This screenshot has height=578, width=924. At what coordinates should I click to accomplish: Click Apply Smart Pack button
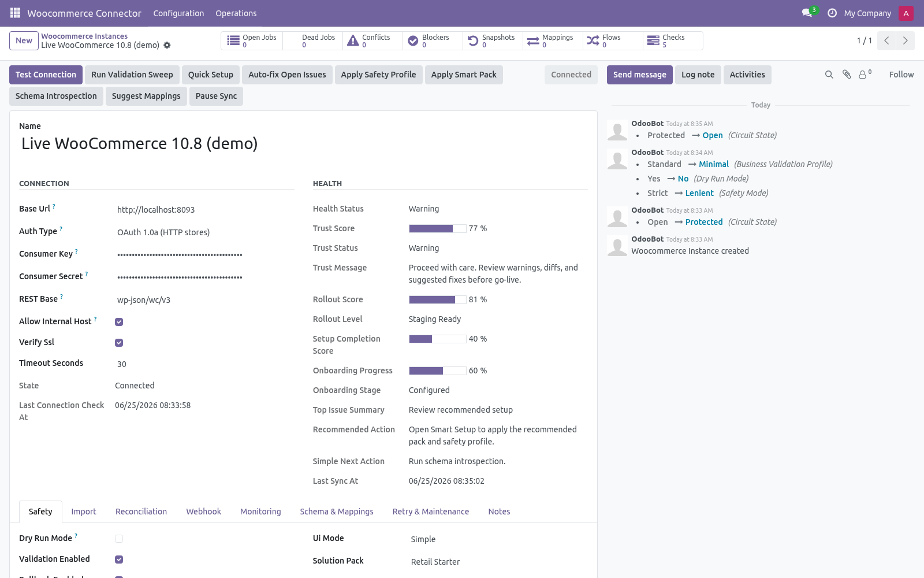pyautogui.click(x=464, y=75)
